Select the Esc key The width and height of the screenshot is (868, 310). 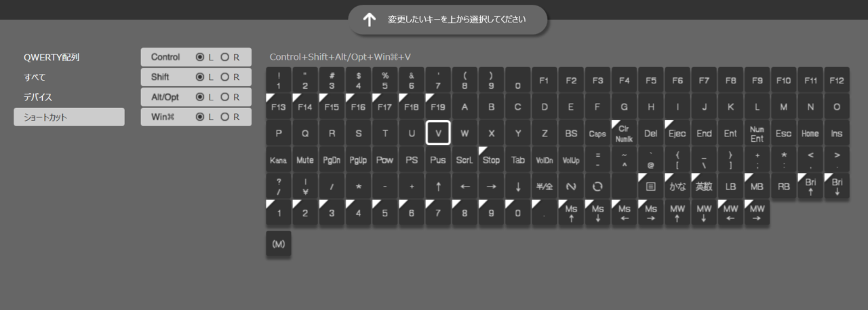(x=783, y=134)
